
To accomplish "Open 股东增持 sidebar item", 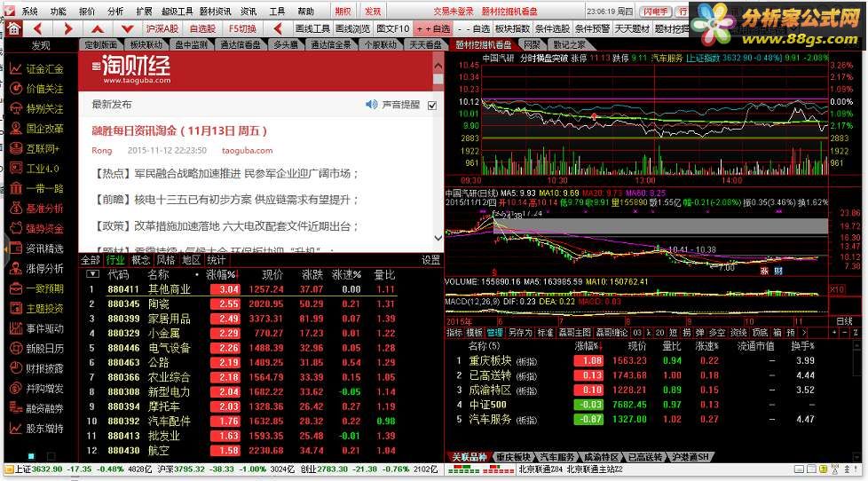I will 37,428.
